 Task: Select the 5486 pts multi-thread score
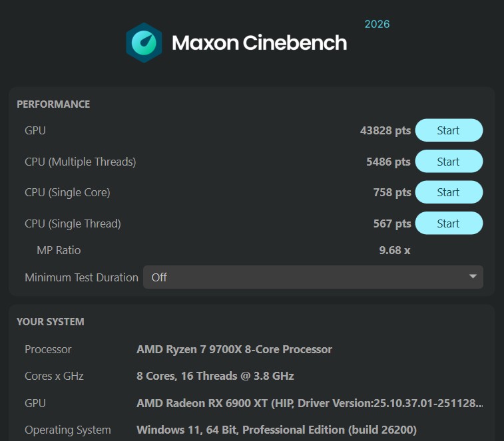click(388, 162)
